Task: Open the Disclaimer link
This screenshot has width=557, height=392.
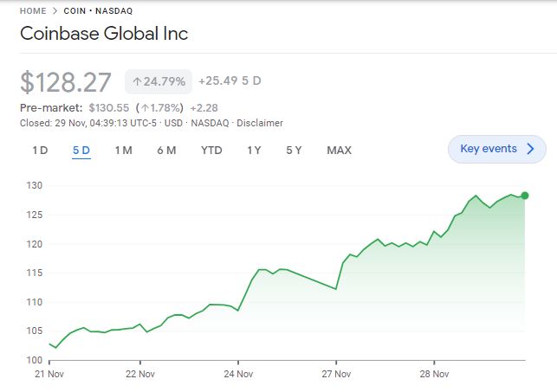Action: (260, 123)
